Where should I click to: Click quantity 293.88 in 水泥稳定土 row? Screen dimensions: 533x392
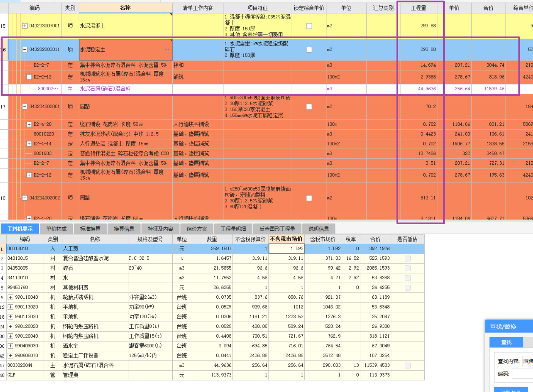click(x=419, y=49)
